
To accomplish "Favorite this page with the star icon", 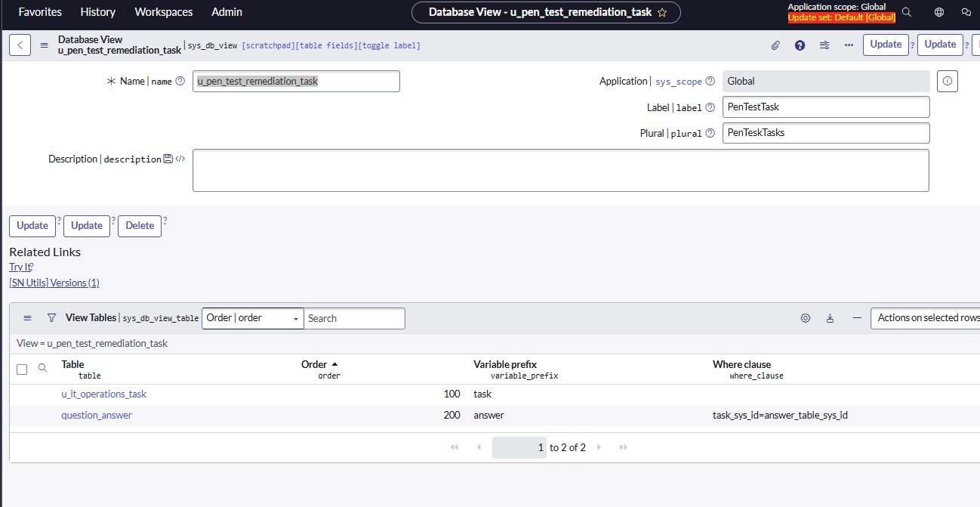I will pos(662,12).
